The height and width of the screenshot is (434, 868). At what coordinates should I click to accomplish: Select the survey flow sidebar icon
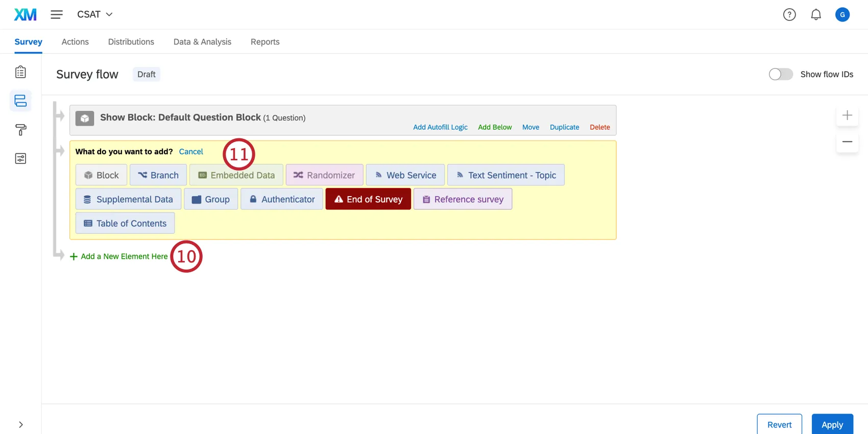pos(20,101)
